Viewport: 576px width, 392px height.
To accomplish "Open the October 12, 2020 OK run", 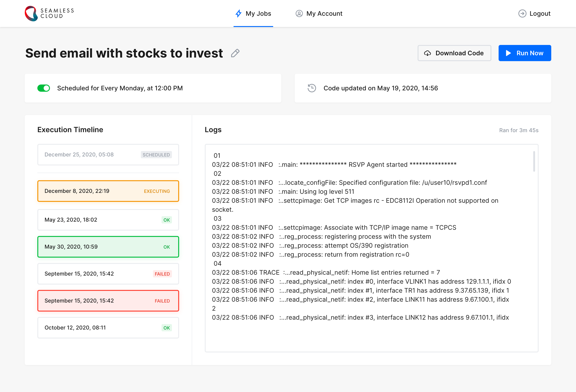I will pyautogui.click(x=108, y=328).
